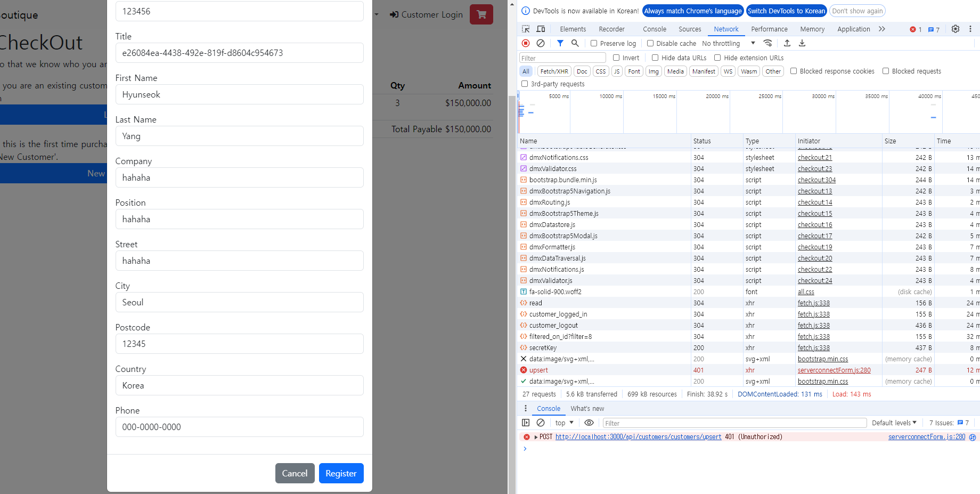The width and height of the screenshot is (980, 494).
Task: Click the inspect element picker icon
Action: click(526, 29)
